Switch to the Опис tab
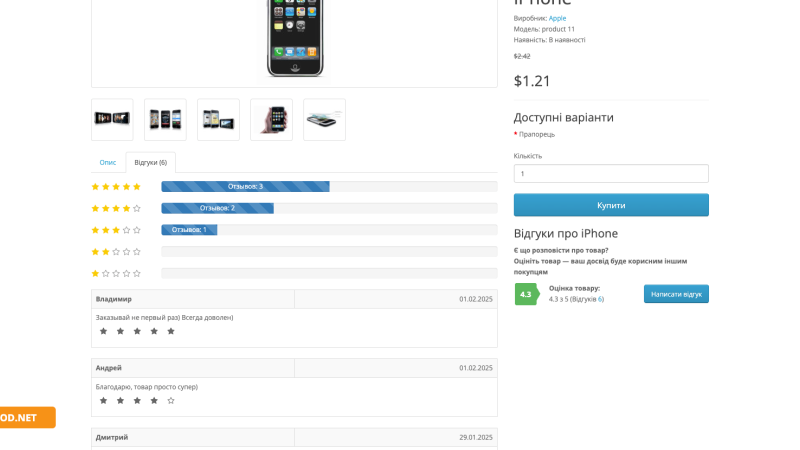The image size is (800, 450). (x=108, y=162)
